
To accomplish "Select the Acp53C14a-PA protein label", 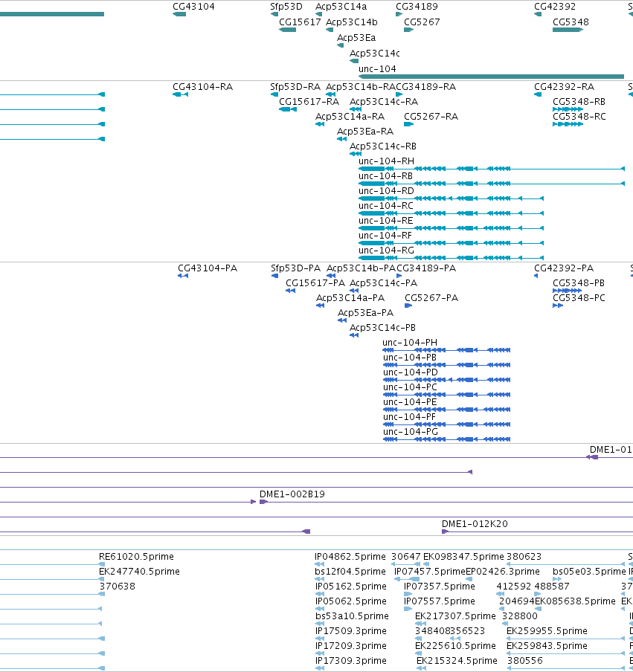I will [350, 298].
